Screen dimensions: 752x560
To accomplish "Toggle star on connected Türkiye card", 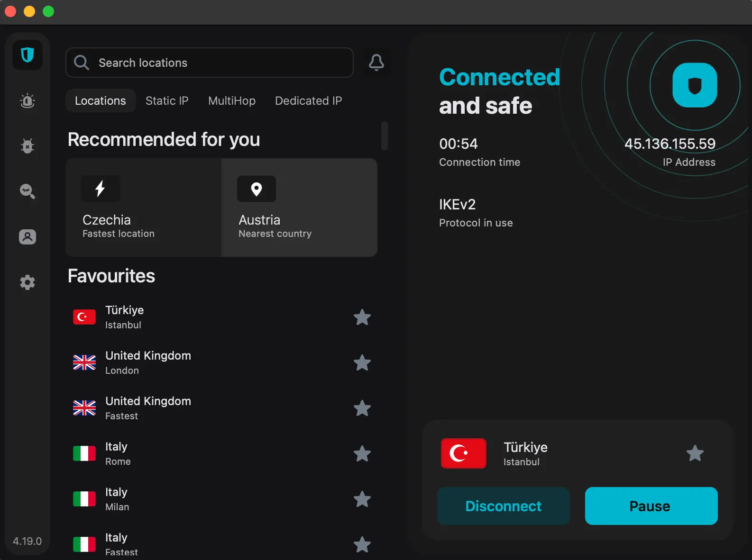I will point(695,453).
